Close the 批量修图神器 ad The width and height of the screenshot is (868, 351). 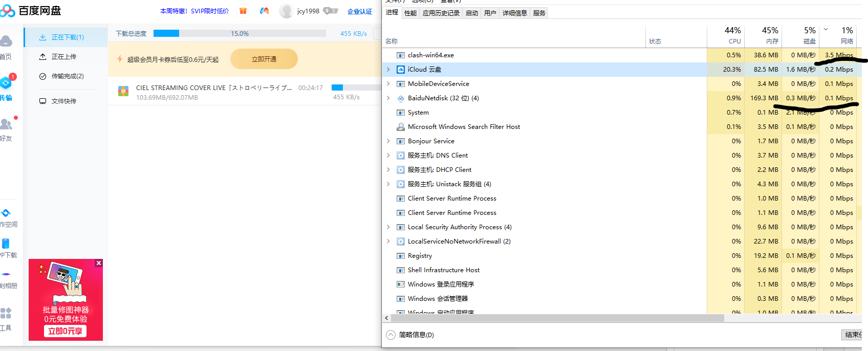(x=99, y=263)
